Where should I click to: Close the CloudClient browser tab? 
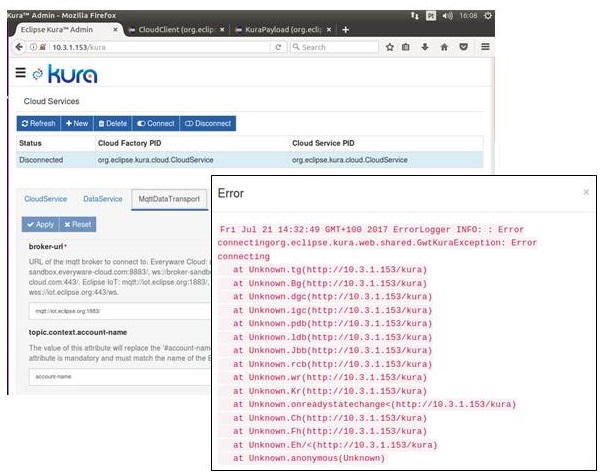(x=222, y=30)
